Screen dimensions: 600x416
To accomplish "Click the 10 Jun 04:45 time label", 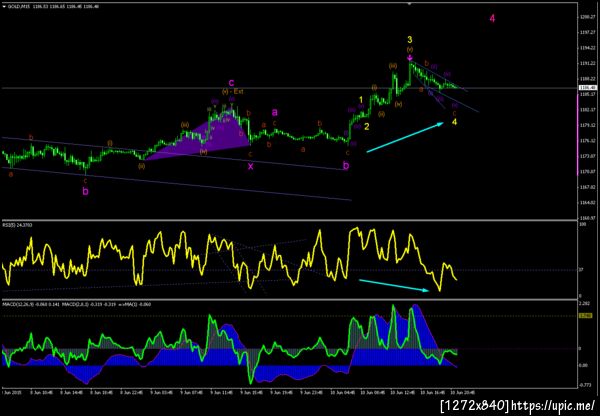I will [343, 393].
